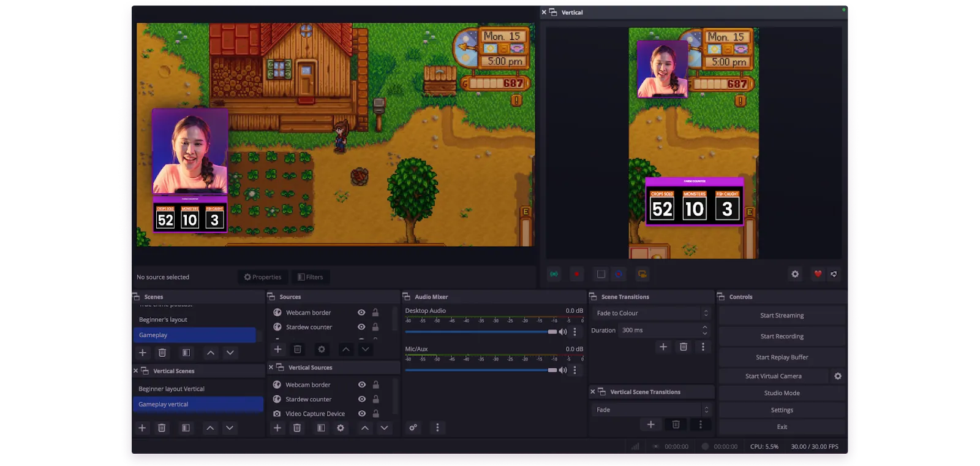Open Settings from Controls panel
Screen dimensions: 980x466
click(782, 410)
